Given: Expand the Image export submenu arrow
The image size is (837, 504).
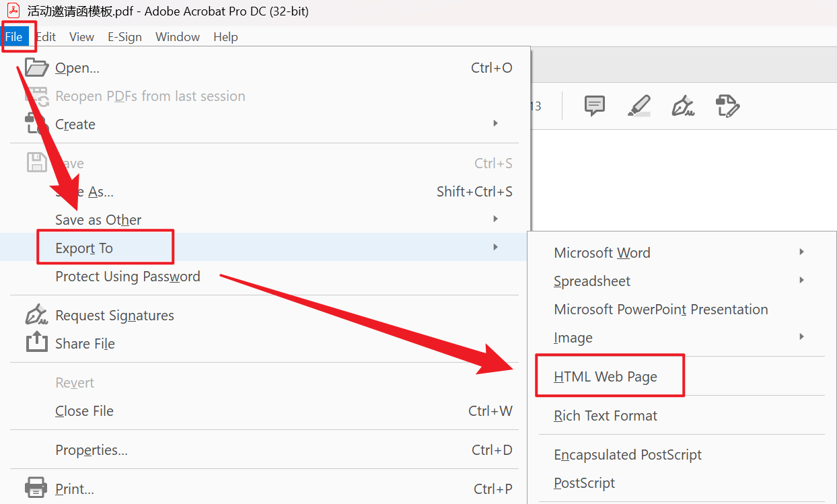Looking at the screenshot, I should (801, 337).
